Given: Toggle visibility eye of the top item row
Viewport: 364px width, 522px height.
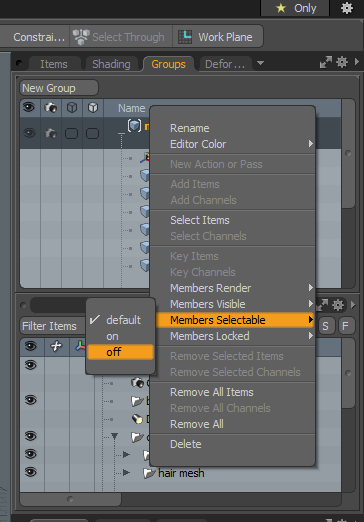Looking at the screenshot, I should click(31, 365).
